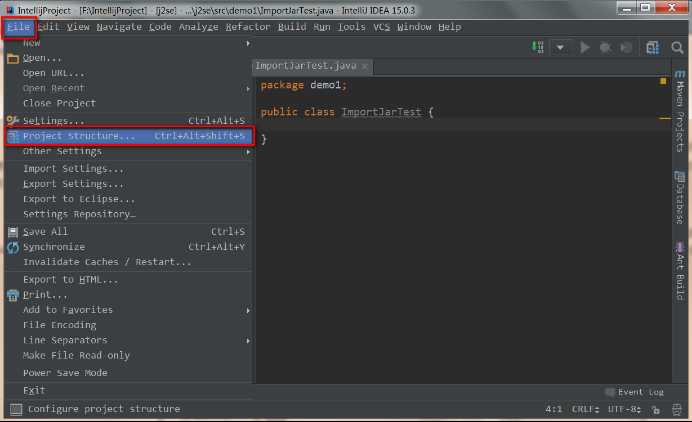Select Close Project menu entry
Image resolution: width=692 pixels, height=422 pixels.
pos(129,103)
